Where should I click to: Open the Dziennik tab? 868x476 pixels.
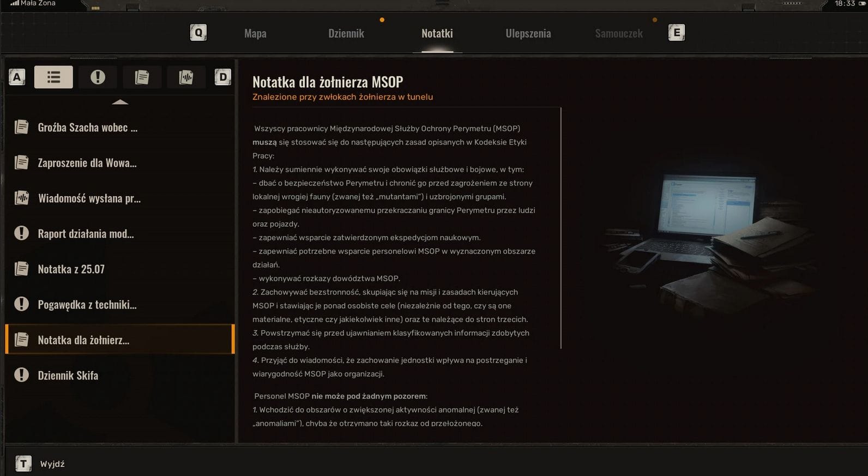(x=346, y=33)
